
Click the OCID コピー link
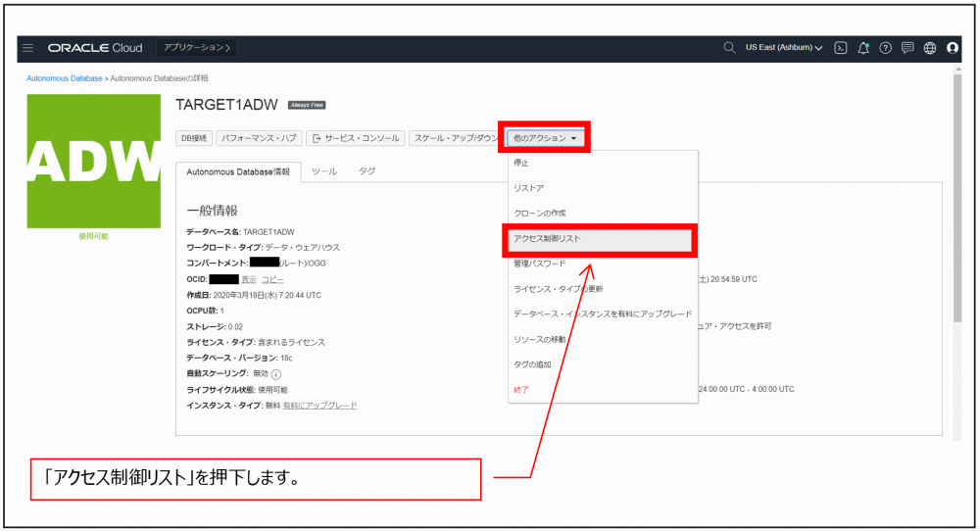point(272,280)
